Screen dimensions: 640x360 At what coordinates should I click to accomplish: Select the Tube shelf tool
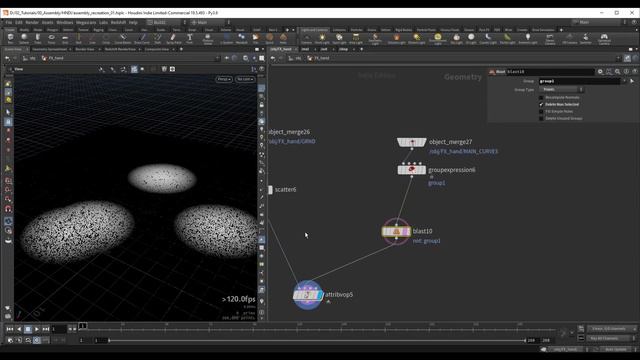tap(38, 38)
